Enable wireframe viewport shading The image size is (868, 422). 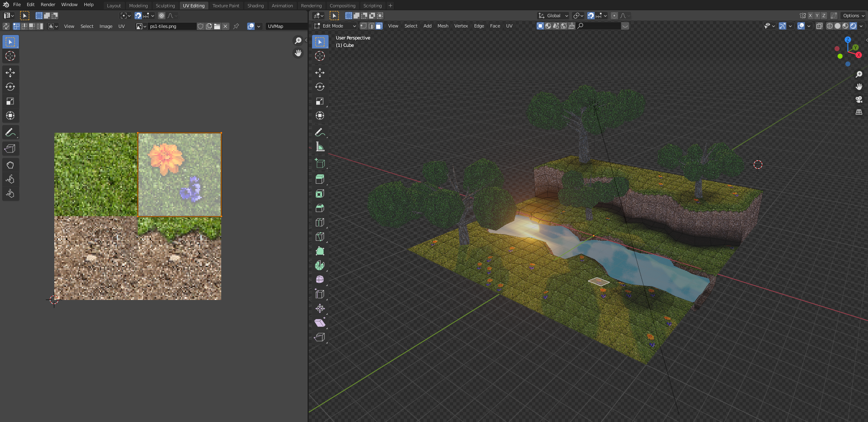829,26
